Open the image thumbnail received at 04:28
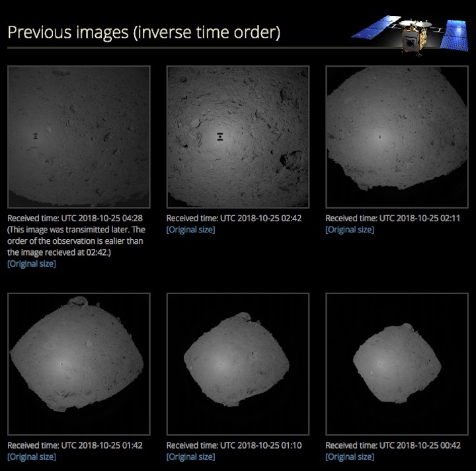 pos(79,137)
